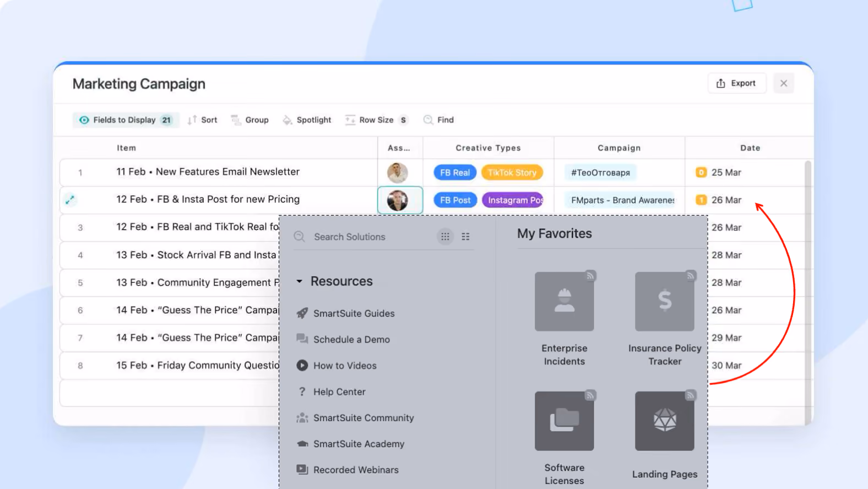Open SmartSuite Academy
The image size is (868, 489).
point(350,444)
